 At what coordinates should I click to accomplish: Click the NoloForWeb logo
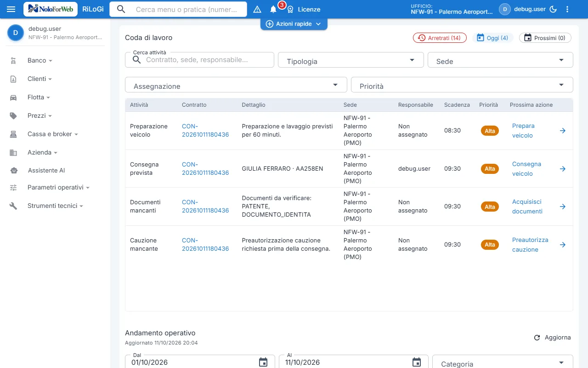coord(51,9)
